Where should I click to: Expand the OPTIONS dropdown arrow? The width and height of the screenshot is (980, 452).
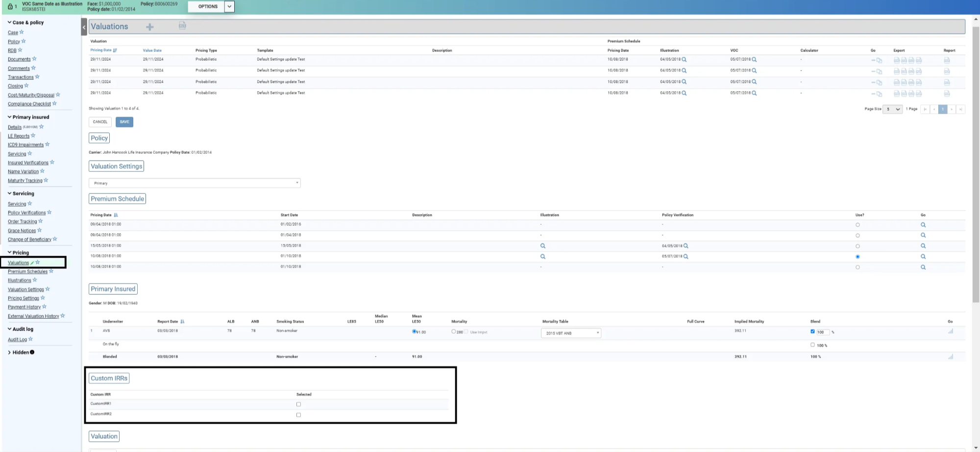pos(229,6)
